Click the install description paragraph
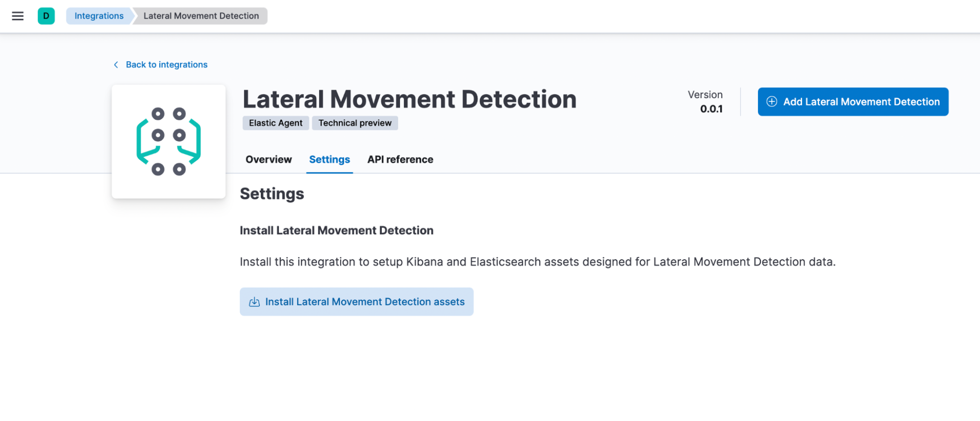980x421 pixels. pos(537,262)
